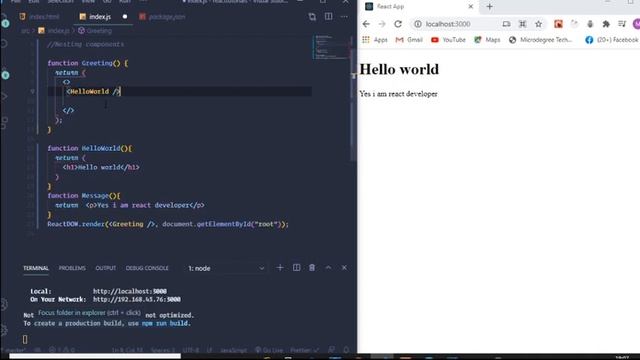Click UTF-8 encoding in status bar
This screenshot has width=640, height=360.
pos(191,350)
